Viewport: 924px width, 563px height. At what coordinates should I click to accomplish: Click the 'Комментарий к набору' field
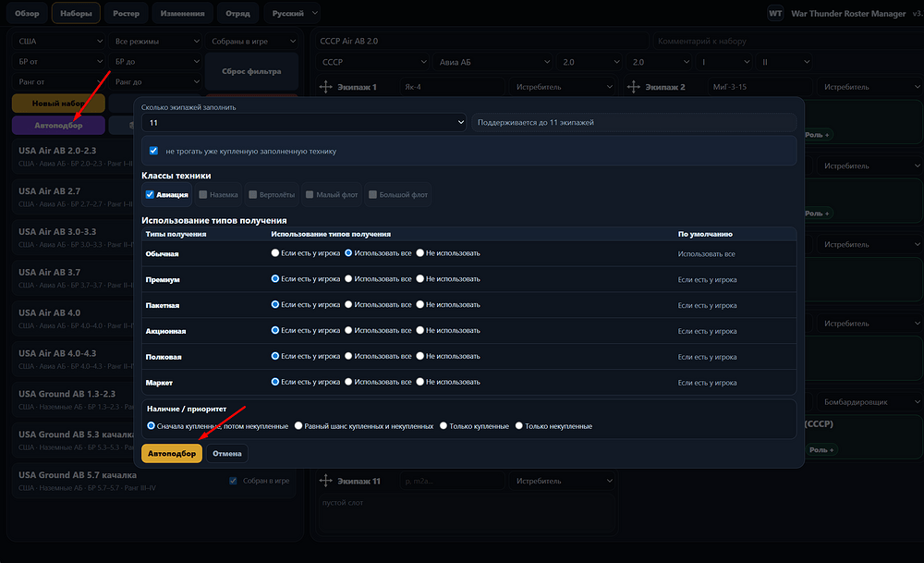788,42
